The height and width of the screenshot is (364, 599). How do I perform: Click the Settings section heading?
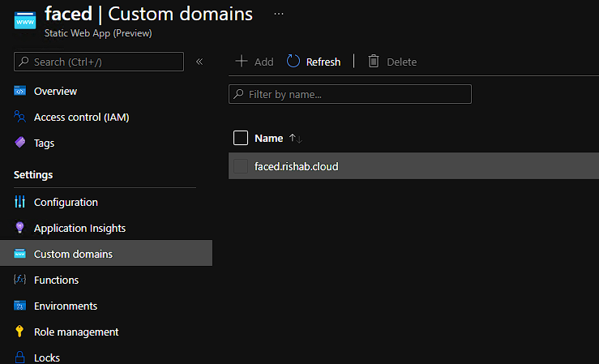pos(33,175)
